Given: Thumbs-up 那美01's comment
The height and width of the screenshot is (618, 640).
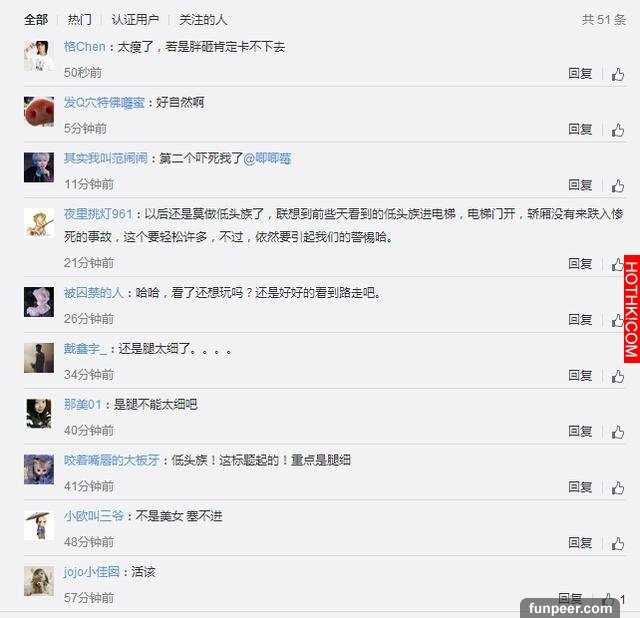Looking at the screenshot, I should (x=618, y=432).
